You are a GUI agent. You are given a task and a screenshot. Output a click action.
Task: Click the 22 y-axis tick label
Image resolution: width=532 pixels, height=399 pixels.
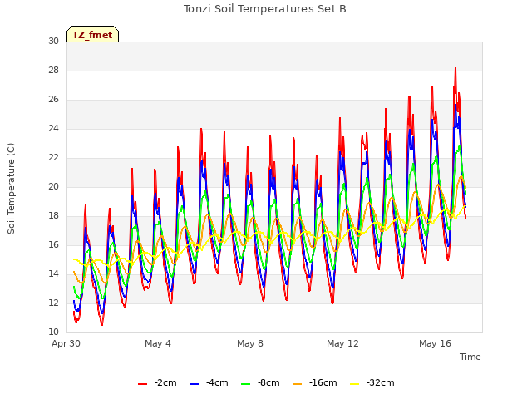point(53,158)
